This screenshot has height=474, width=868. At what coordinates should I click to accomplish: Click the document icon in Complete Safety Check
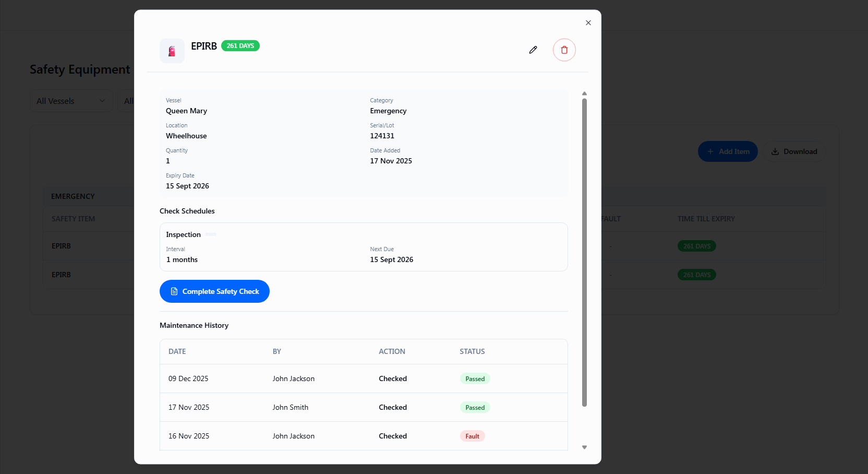coord(174,291)
